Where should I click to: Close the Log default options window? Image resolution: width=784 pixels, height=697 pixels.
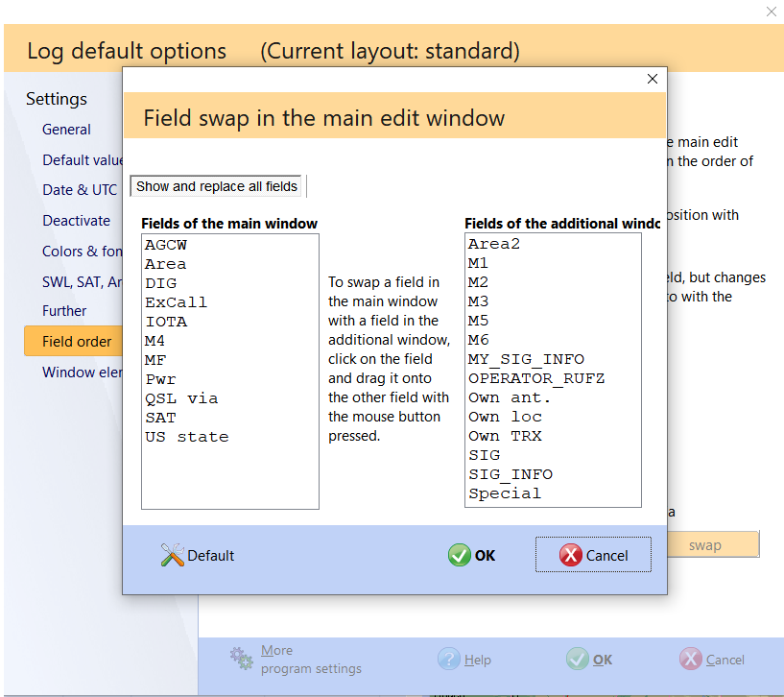point(771,11)
